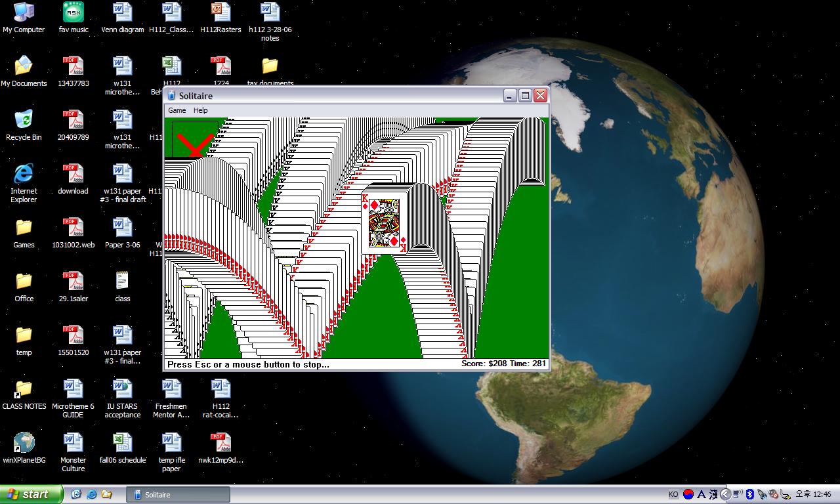
Task: Click the "Press Esc or a mouse button to stop..." text
Action: [x=248, y=364]
